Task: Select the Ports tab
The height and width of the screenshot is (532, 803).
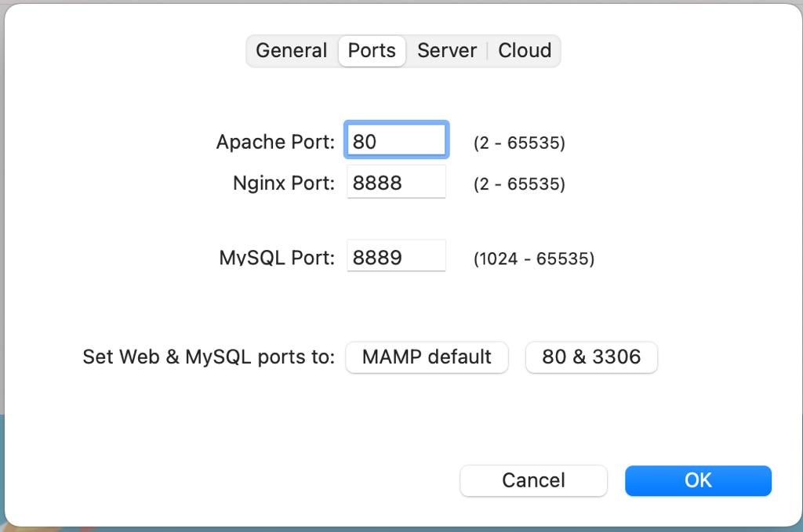Action: 372,51
